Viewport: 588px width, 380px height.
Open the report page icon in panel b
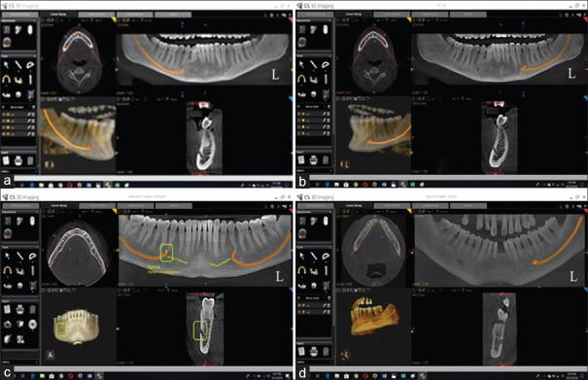pos(301,159)
